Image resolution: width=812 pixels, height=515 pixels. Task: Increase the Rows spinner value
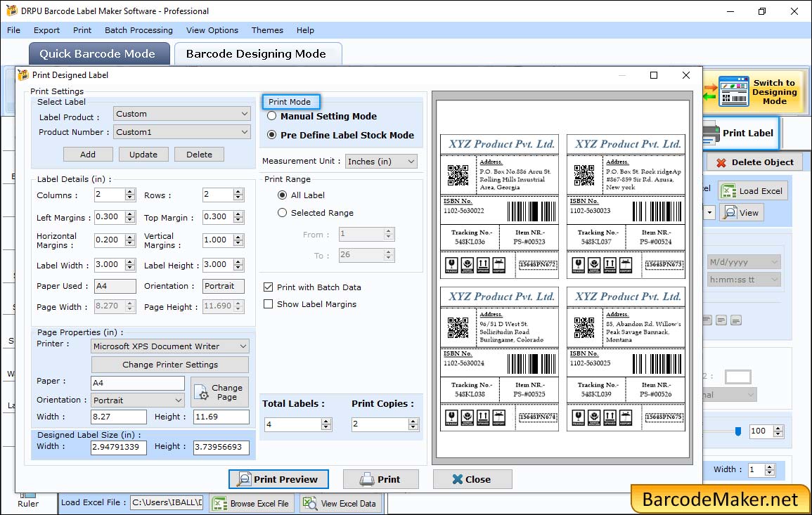click(x=238, y=192)
